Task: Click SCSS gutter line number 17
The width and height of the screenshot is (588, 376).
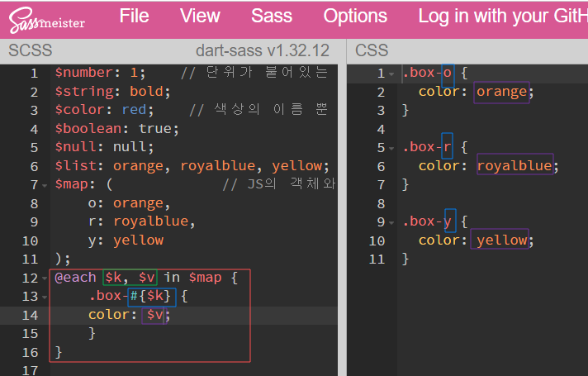Action: [30, 371]
